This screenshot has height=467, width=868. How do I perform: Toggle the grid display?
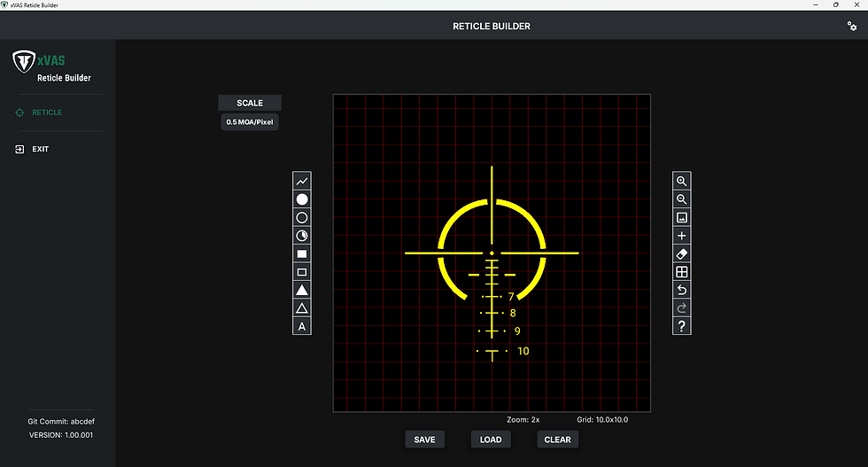pyautogui.click(x=681, y=272)
